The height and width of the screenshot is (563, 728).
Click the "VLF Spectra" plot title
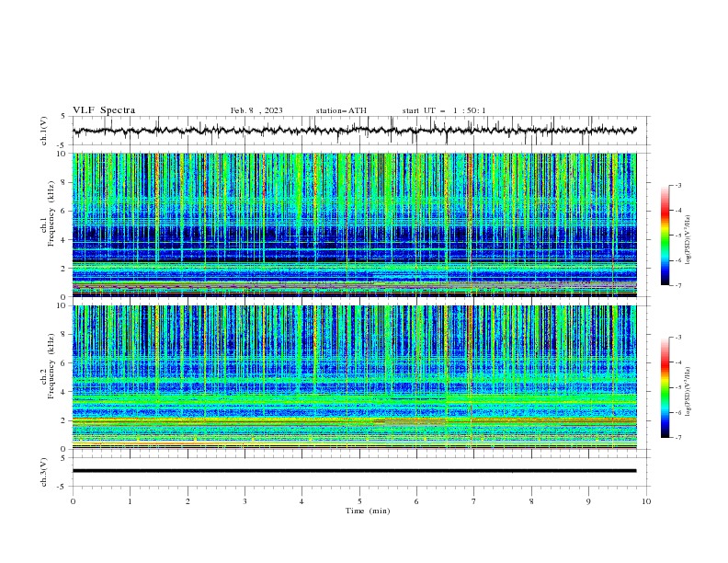pos(104,110)
